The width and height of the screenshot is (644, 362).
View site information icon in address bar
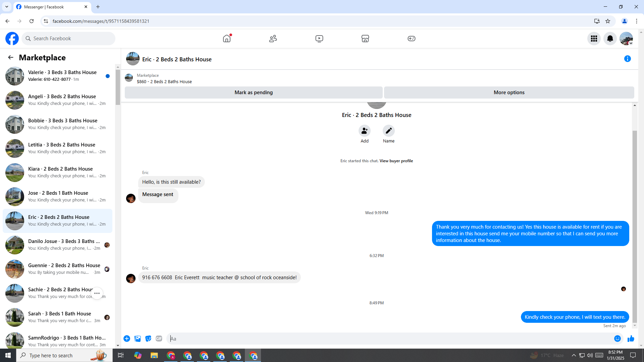click(x=46, y=21)
